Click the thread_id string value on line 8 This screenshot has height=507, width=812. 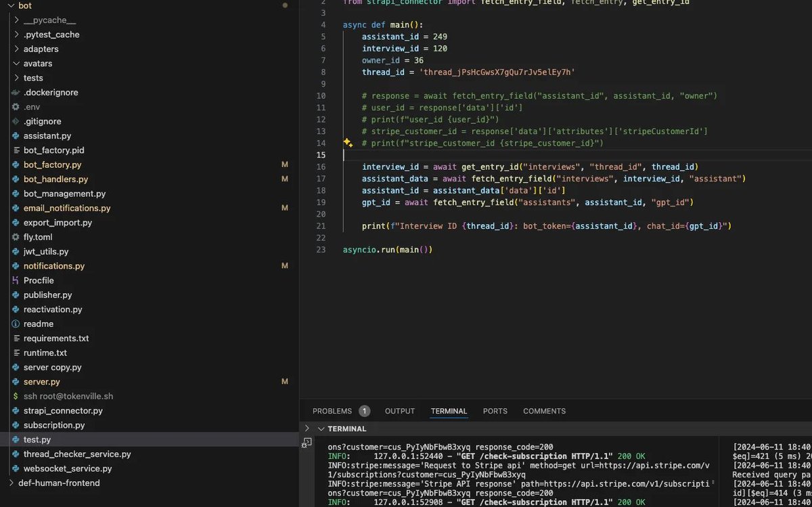pyautogui.click(x=497, y=72)
